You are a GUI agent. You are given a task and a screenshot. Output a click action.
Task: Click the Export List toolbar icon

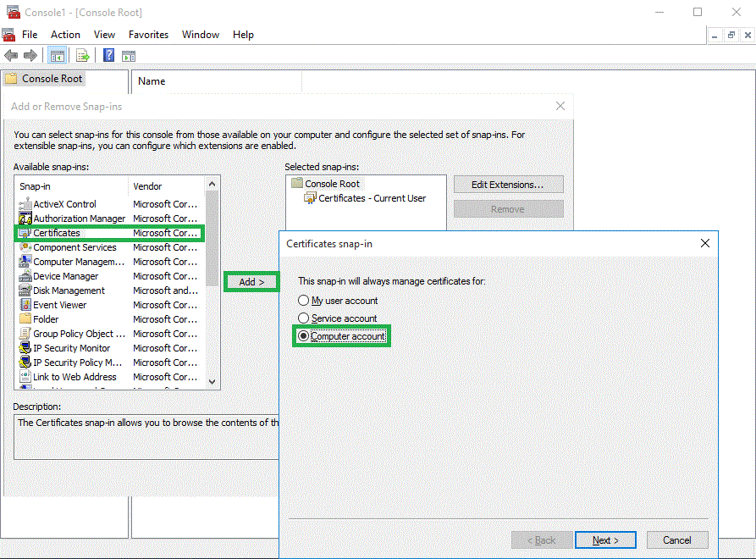pyautogui.click(x=83, y=56)
